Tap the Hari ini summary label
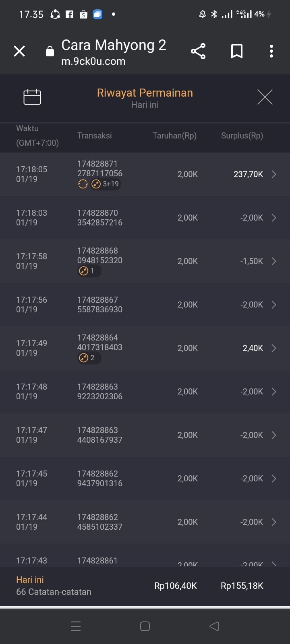Viewport: 290px width, 644px height. (30, 580)
